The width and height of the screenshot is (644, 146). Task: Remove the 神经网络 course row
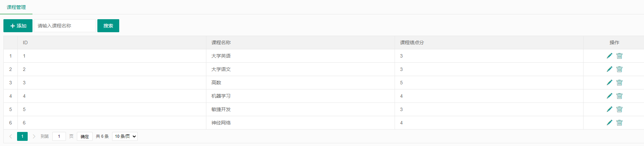(x=619, y=123)
